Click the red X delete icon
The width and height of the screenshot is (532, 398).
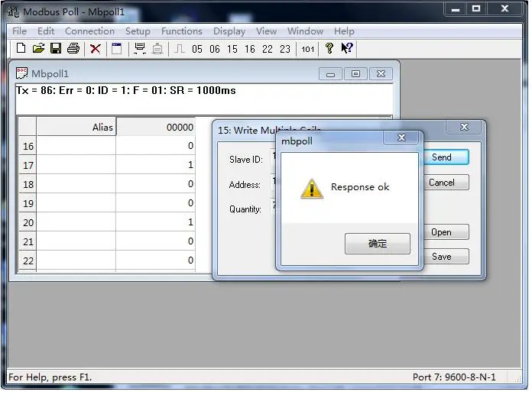pos(96,49)
